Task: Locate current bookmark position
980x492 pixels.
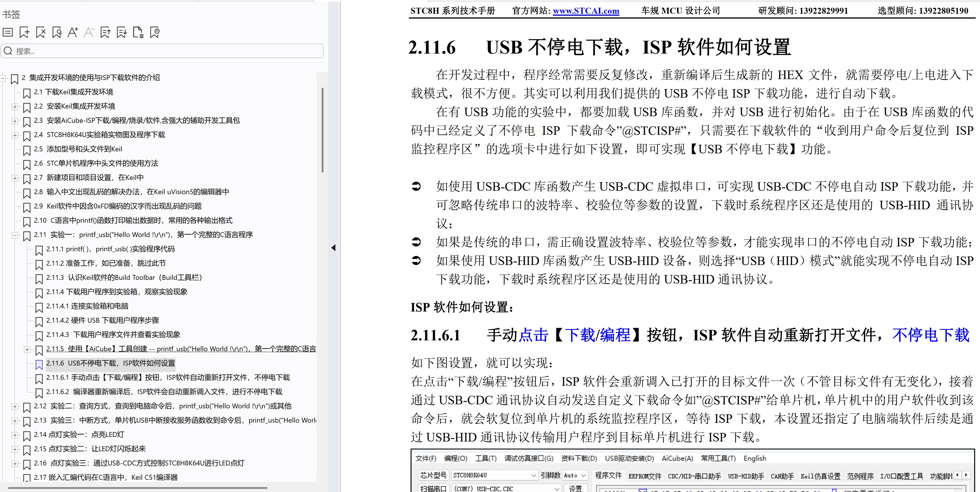Action: click(x=155, y=32)
